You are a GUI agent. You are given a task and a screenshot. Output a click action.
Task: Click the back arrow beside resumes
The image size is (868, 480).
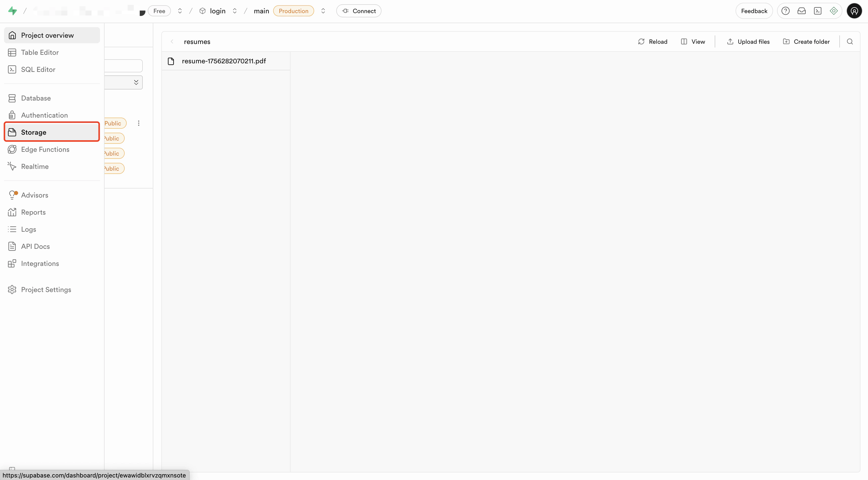[172, 41]
